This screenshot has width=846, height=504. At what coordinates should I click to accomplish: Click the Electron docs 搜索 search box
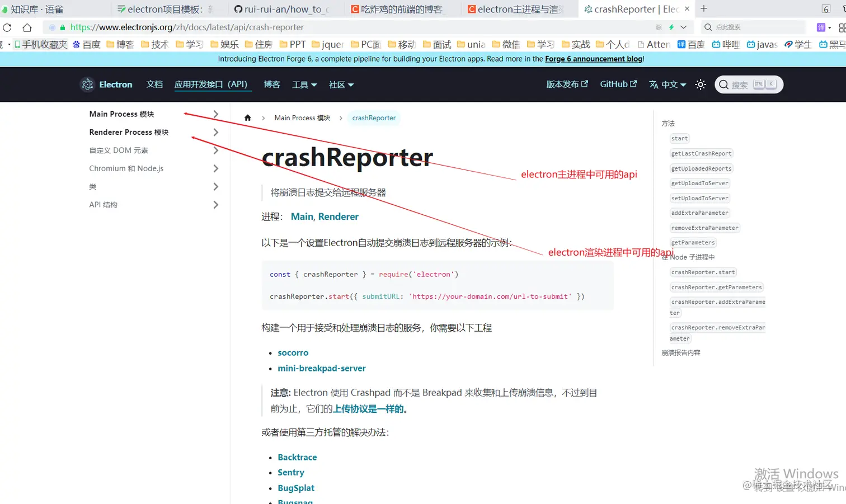pos(749,84)
